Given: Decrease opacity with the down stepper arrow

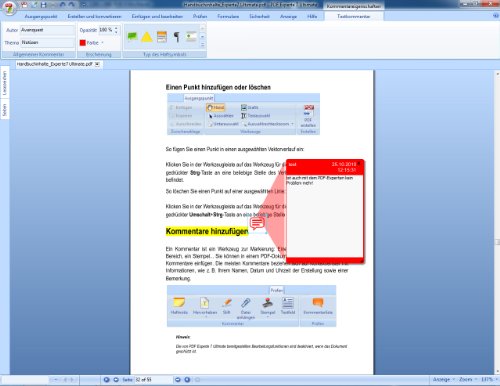Looking at the screenshot, I should pos(116,32).
